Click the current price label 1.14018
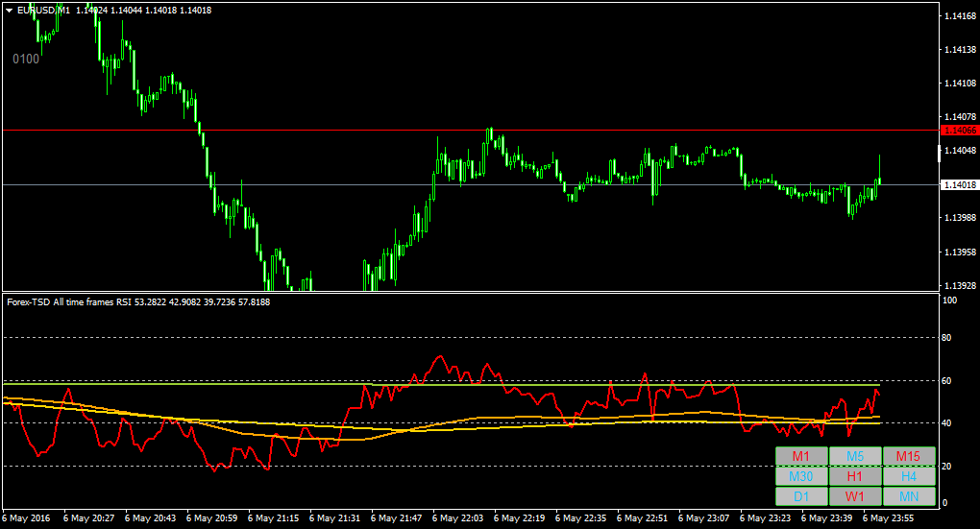Image resolution: width=980 pixels, height=529 pixels. pyautogui.click(x=960, y=185)
